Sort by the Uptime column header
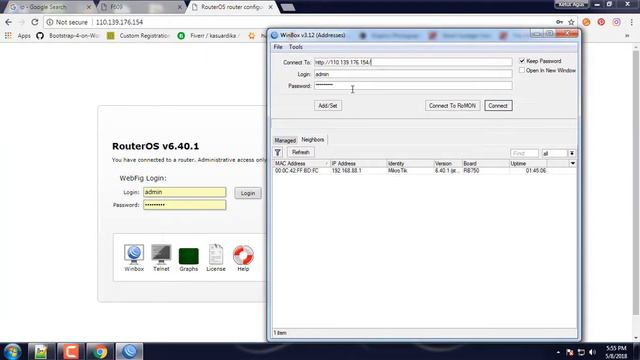The height and width of the screenshot is (360, 640). (x=528, y=163)
